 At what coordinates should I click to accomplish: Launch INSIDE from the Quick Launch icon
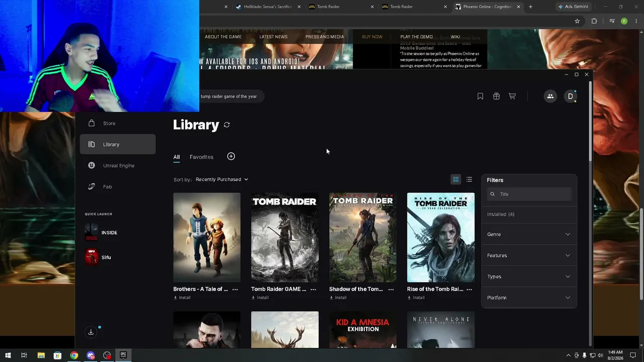(x=92, y=232)
